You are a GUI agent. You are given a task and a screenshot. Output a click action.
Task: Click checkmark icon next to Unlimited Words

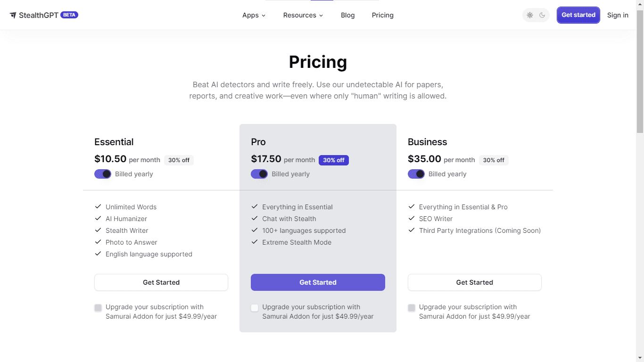coord(98,207)
